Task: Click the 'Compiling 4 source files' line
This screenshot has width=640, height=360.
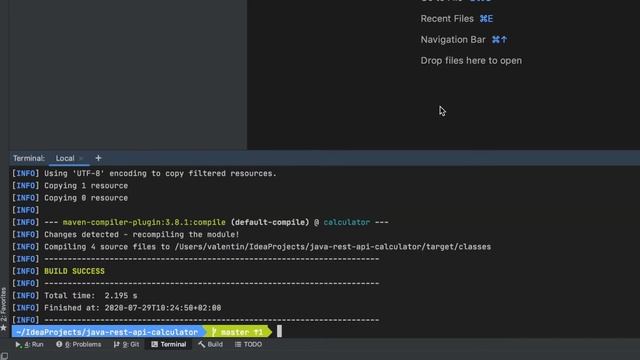Action: [x=251, y=247]
